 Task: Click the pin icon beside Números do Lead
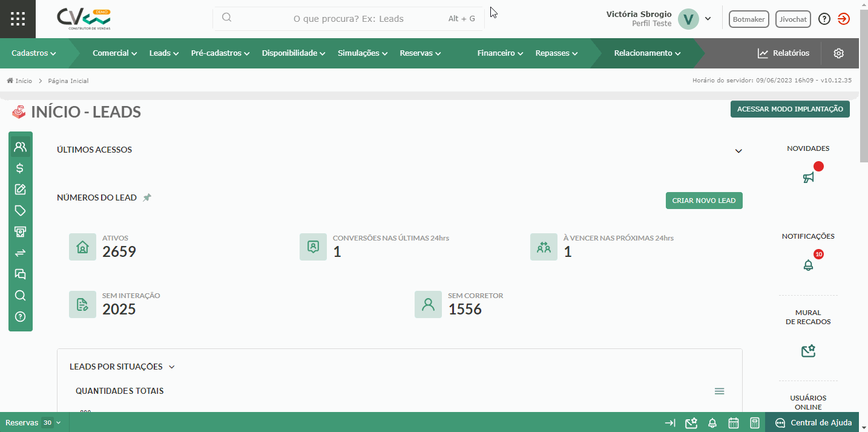pos(147,198)
